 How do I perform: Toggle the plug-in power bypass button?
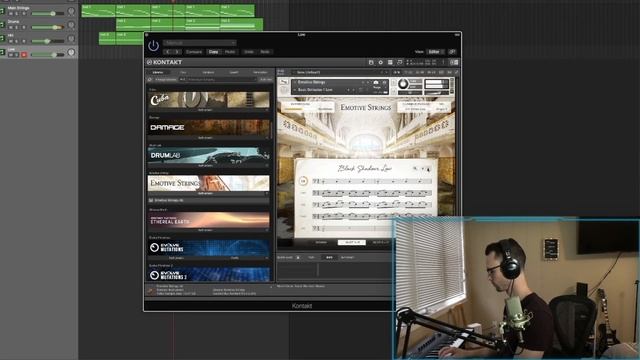153,46
